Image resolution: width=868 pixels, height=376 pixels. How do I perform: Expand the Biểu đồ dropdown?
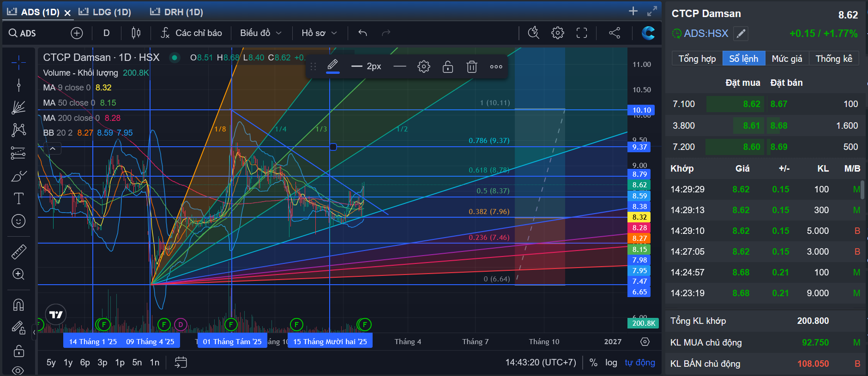[260, 33]
